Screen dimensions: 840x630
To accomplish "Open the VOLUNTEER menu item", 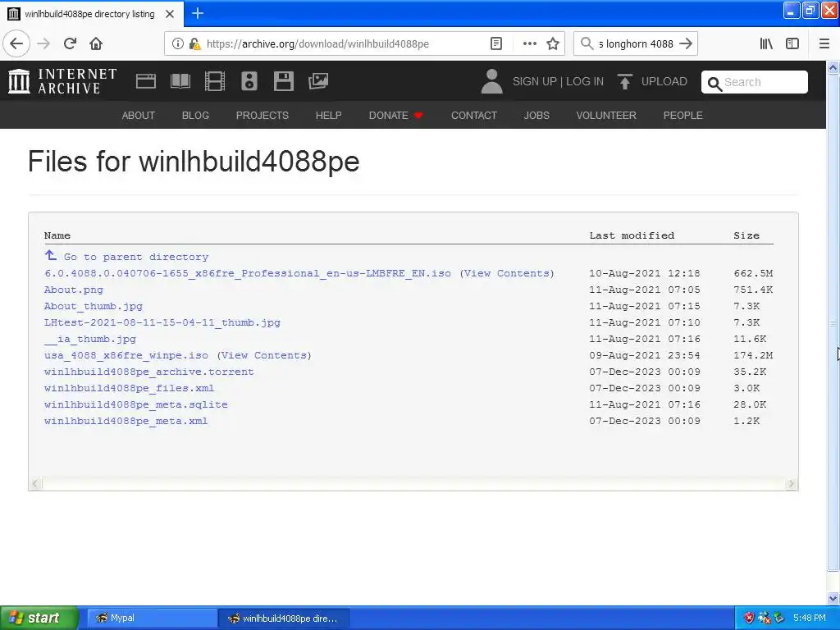I will [x=606, y=115].
